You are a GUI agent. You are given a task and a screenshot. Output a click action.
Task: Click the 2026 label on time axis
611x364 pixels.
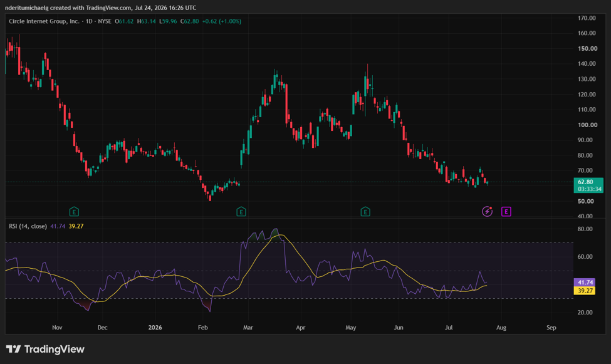tap(155, 328)
